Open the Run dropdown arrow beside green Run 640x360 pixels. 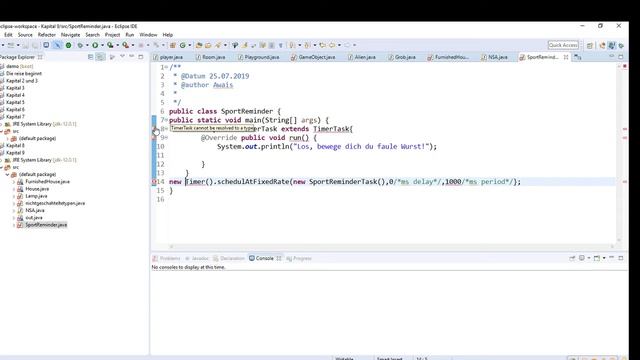(102, 45)
